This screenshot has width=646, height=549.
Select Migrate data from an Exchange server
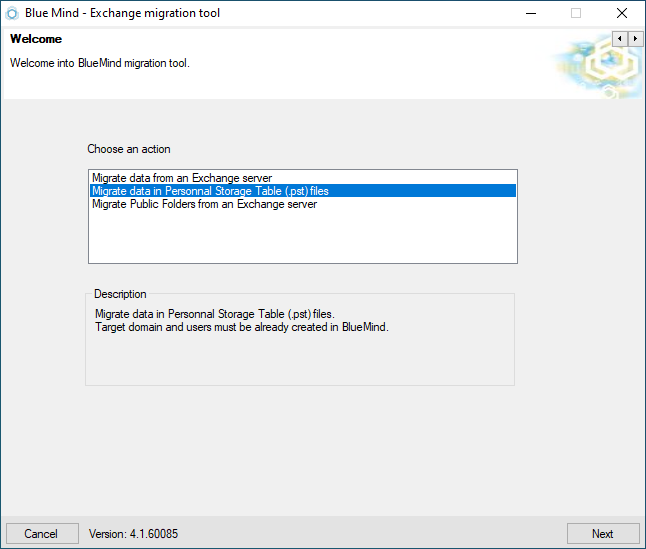pyautogui.click(x=303, y=178)
